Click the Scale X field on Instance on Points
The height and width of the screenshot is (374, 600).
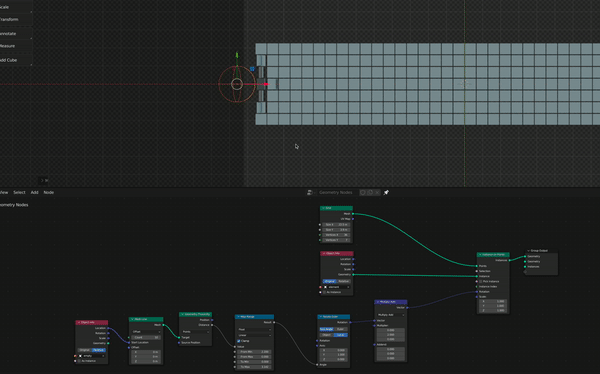click(x=493, y=301)
